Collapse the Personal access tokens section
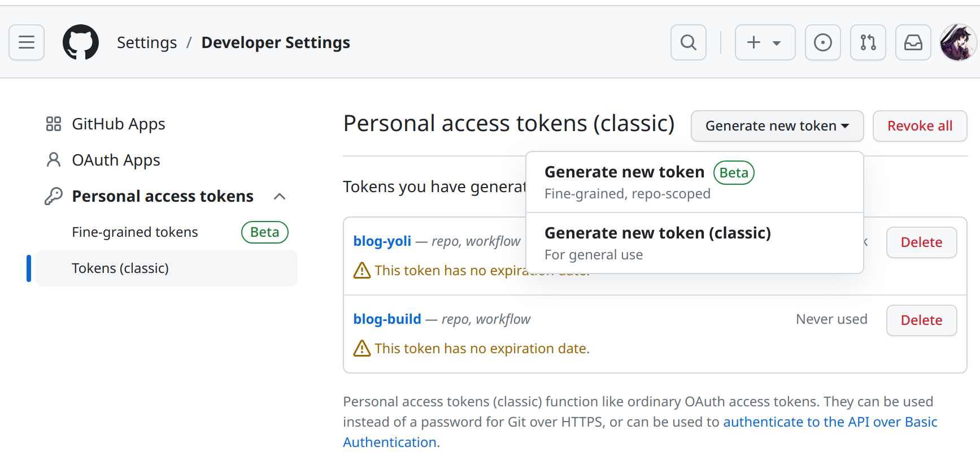 279,196
